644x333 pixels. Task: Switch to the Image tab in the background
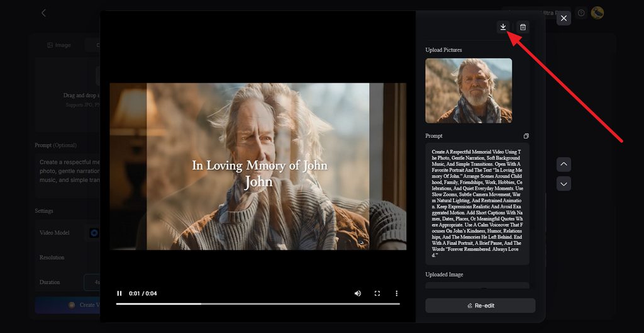58,45
